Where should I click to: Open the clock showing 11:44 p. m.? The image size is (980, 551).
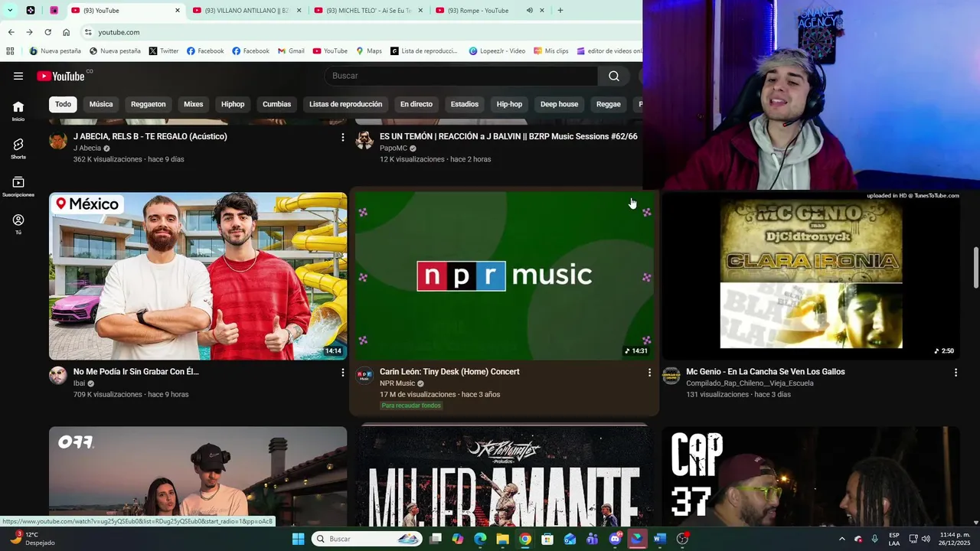point(955,534)
